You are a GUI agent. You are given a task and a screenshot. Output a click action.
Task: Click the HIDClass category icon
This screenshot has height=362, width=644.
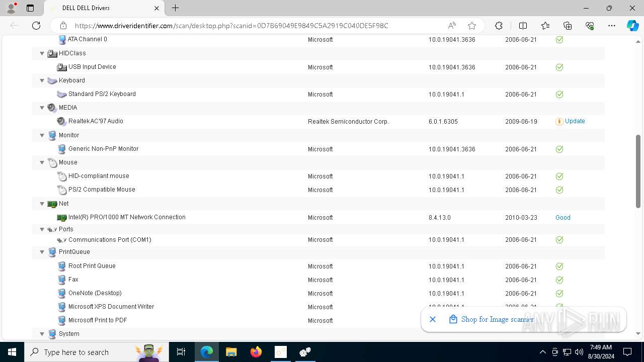52,53
